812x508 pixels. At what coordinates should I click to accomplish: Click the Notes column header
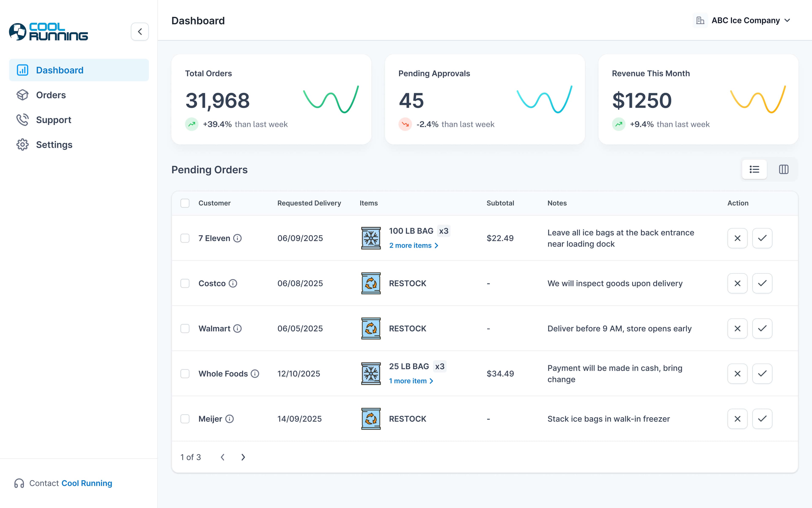(557, 203)
